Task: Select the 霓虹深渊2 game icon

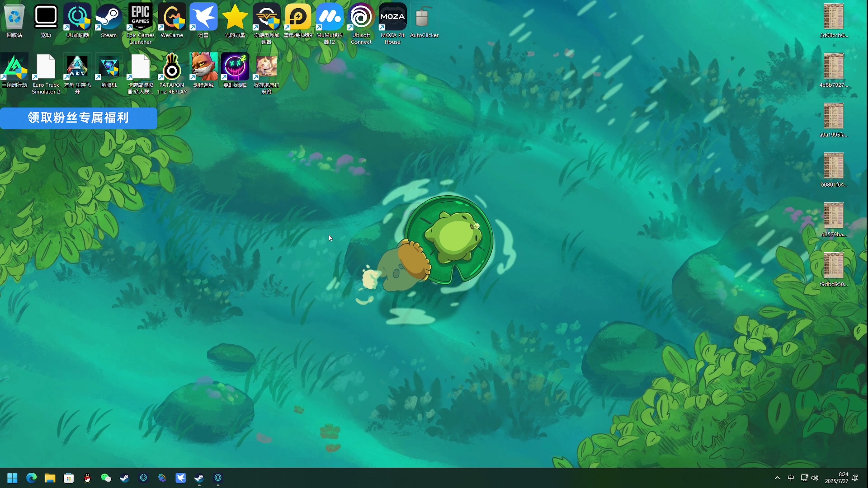Action: pos(235,71)
